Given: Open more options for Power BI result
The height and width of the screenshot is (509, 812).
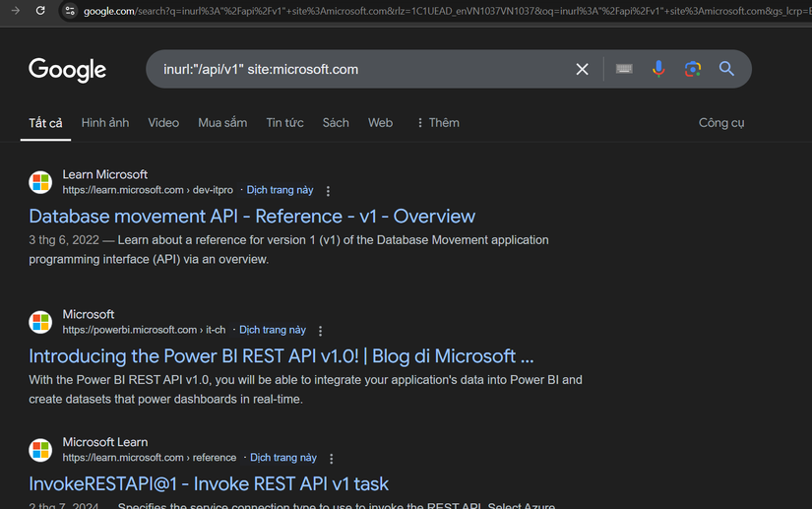Looking at the screenshot, I should pyautogui.click(x=321, y=331).
